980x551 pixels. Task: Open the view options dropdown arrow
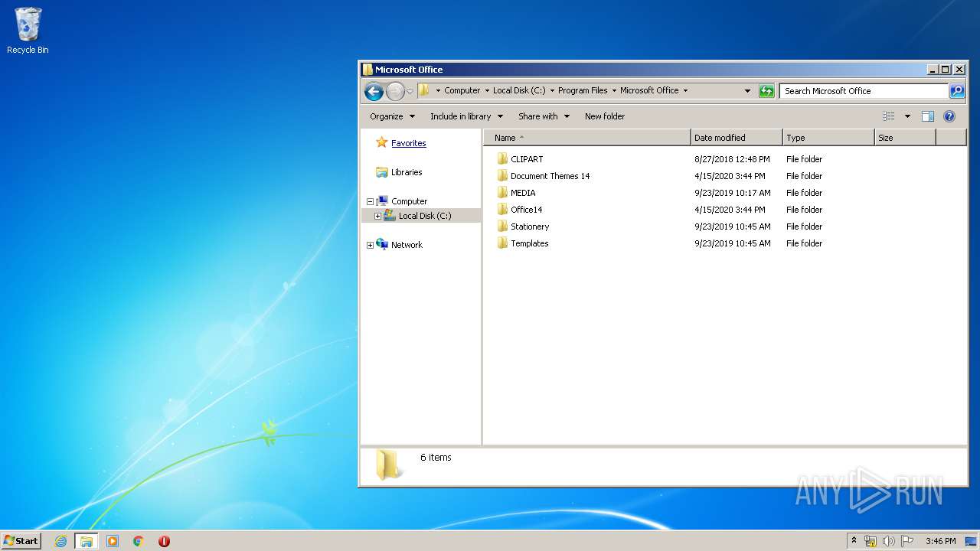(907, 116)
